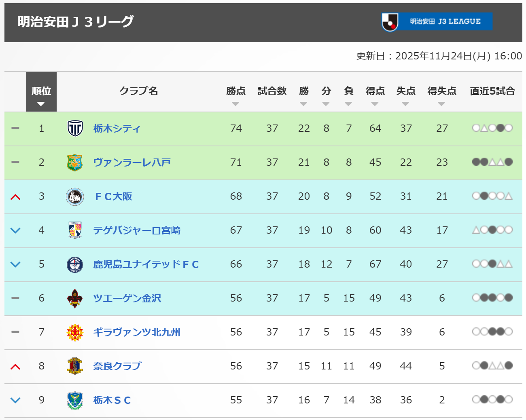The width and height of the screenshot is (526, 420).
Task: Open the ヴァンラーレ八戸 club page link
Action: click(x=132, y=163)
